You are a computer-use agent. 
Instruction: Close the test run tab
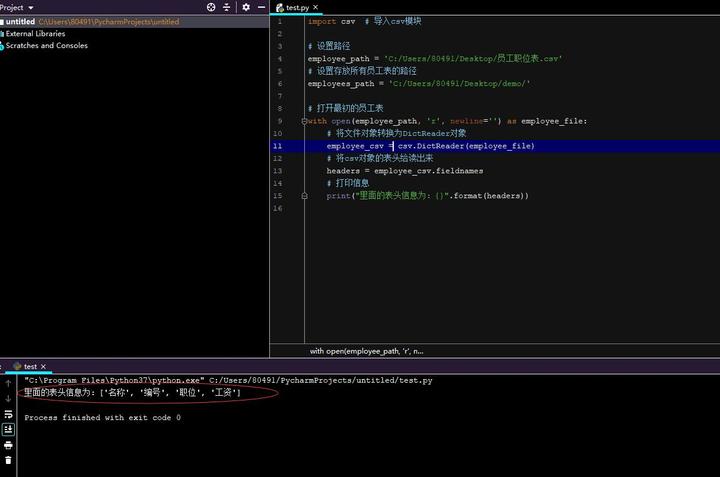click(43, 366)
